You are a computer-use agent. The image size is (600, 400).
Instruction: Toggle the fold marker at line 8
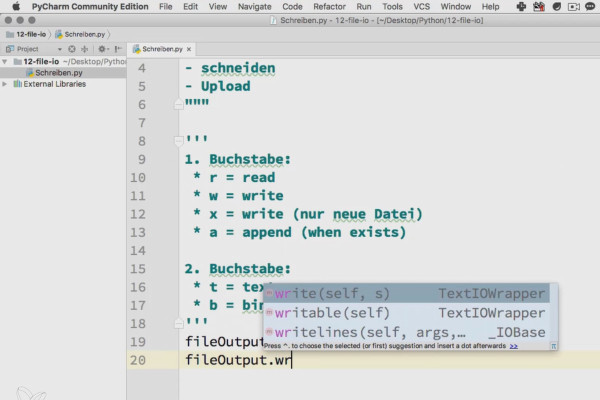pyautogui.click(x=178, y=141)
